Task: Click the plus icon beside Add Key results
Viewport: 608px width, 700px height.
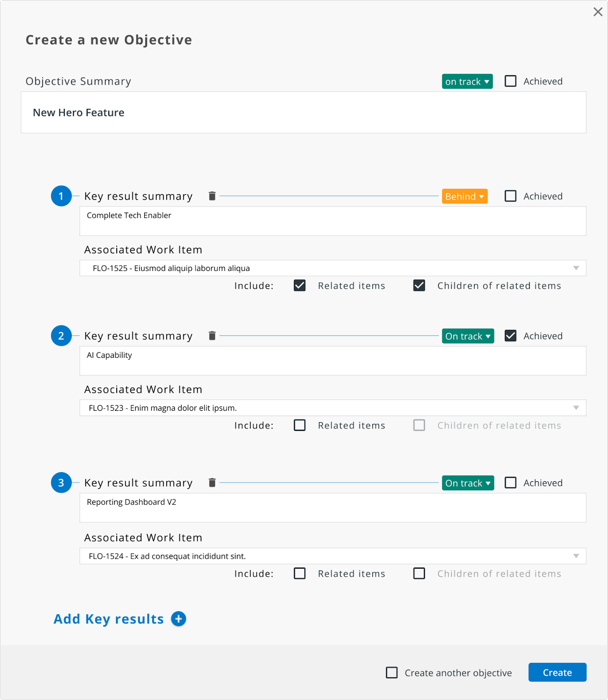Action: 178,619
